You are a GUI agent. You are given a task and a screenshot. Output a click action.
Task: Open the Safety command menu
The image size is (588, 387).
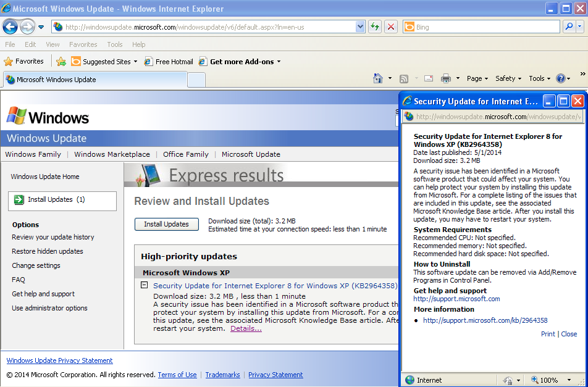(x=508, y=78)
